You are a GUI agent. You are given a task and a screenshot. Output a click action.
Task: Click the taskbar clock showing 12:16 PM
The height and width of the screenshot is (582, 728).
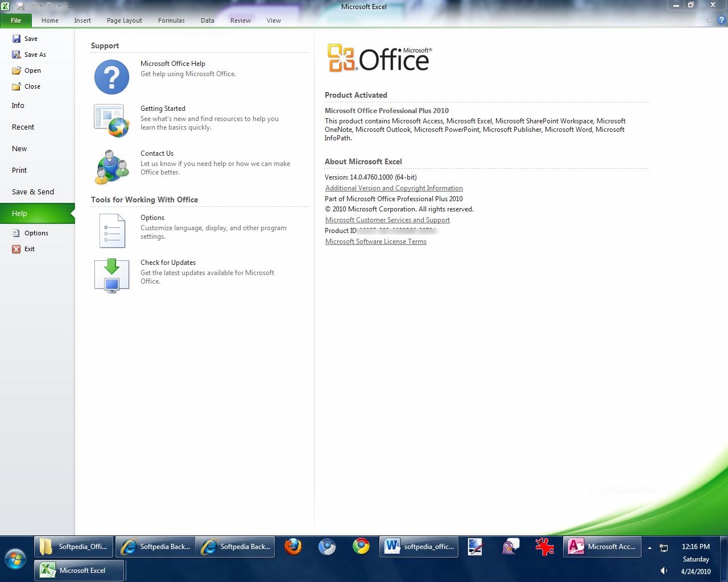[696, 547]
